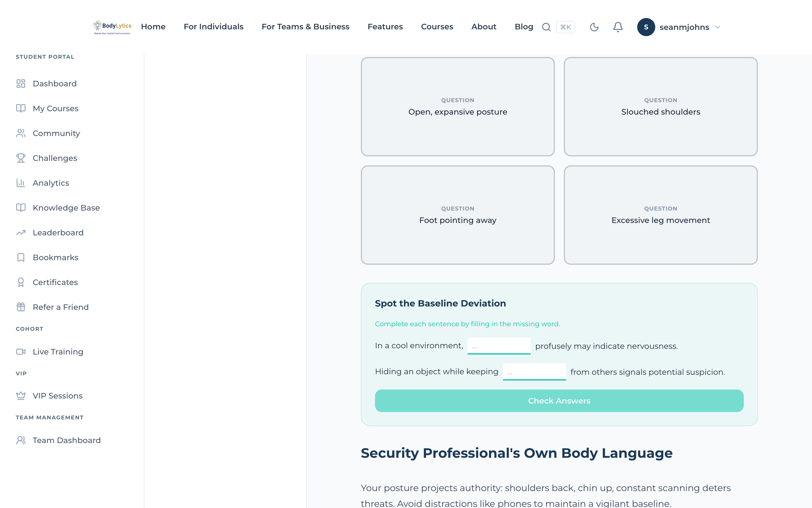This screenshot has height=508, width=812.
Task: Focus blank after 'Hiding an object while keeping'
Action: click(x=534, y=372)
